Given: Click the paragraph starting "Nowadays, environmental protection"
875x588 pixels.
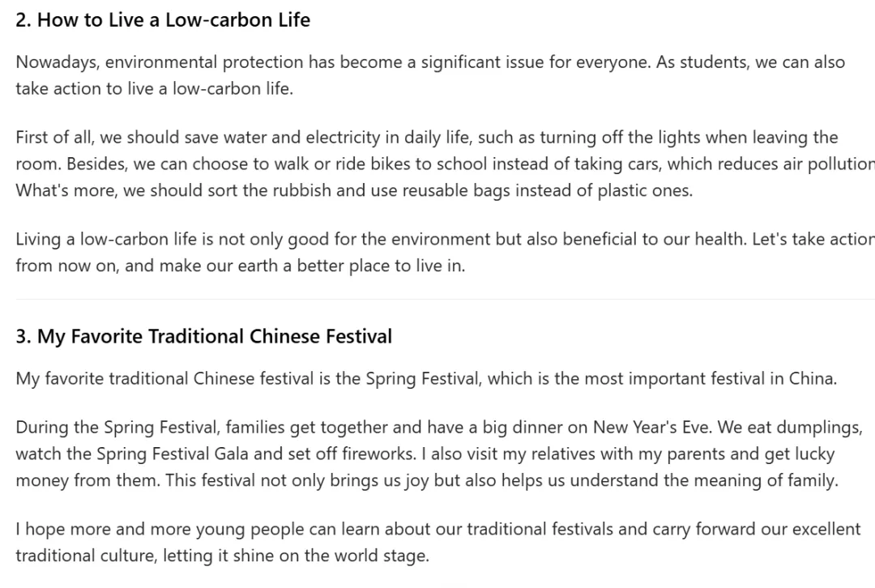Looking at the screenshot, I should (x=429, y=75).
